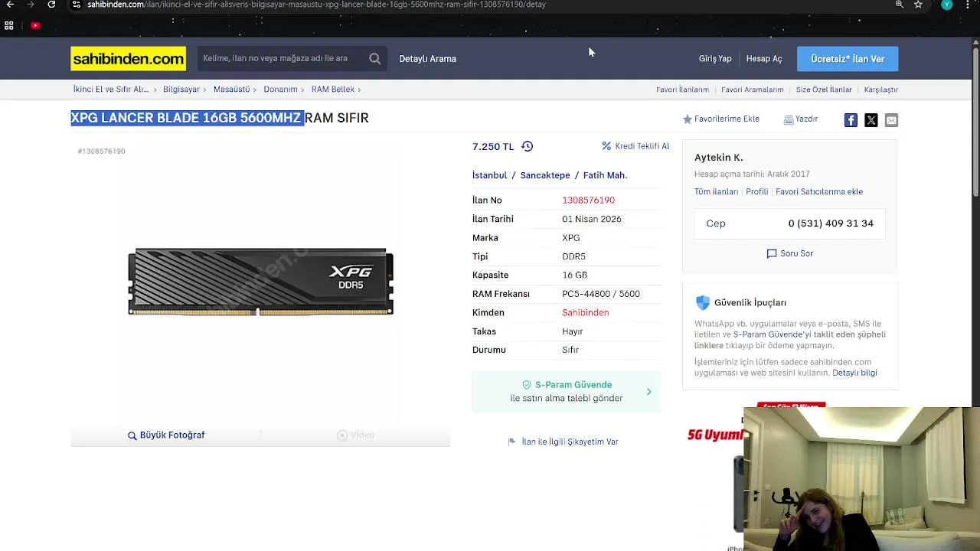Click Sancaktepe district link

(x=545, y=175)
